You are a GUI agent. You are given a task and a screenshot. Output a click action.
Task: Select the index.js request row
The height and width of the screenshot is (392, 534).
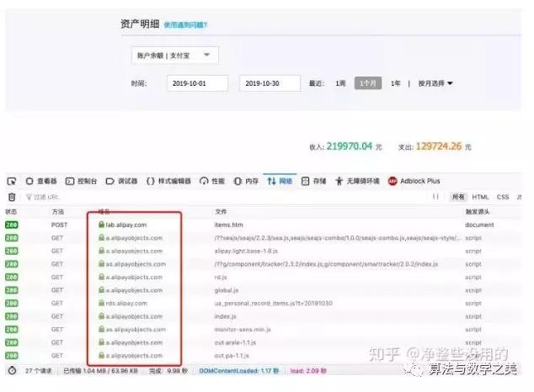[x=263, y=316]
